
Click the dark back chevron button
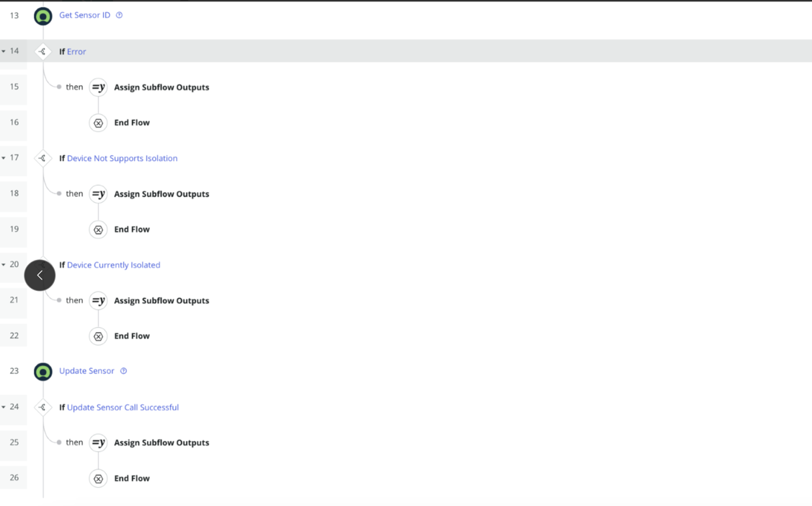[x=40, y=275]
